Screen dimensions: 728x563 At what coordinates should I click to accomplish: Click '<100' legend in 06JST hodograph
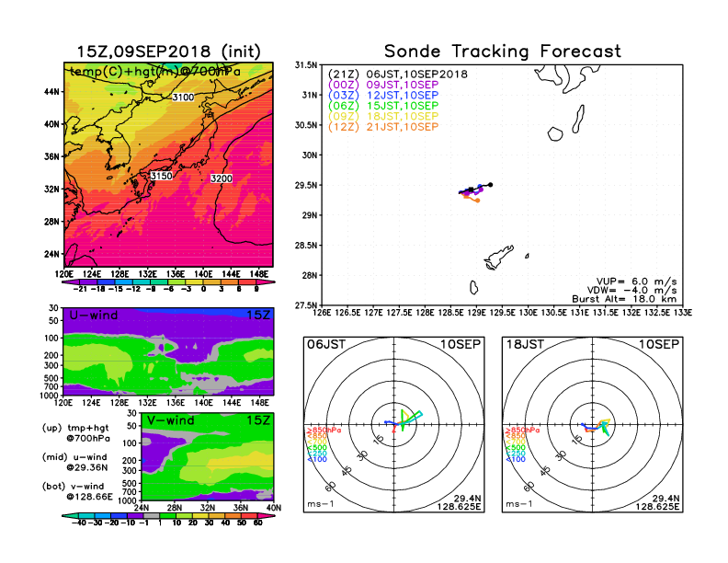[316, 459]
